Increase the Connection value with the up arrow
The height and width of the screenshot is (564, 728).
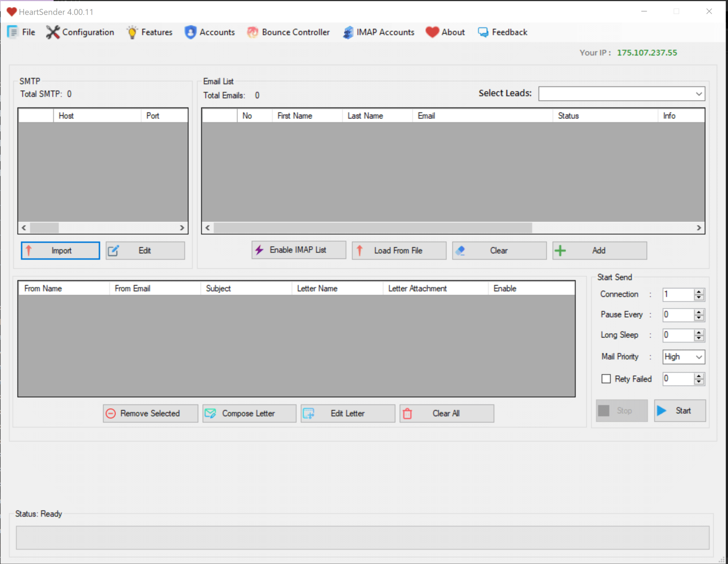pos(699,291)
